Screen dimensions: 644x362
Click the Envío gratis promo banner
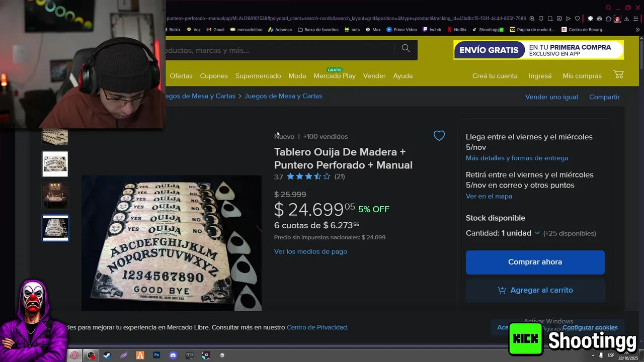coord(538,50)
